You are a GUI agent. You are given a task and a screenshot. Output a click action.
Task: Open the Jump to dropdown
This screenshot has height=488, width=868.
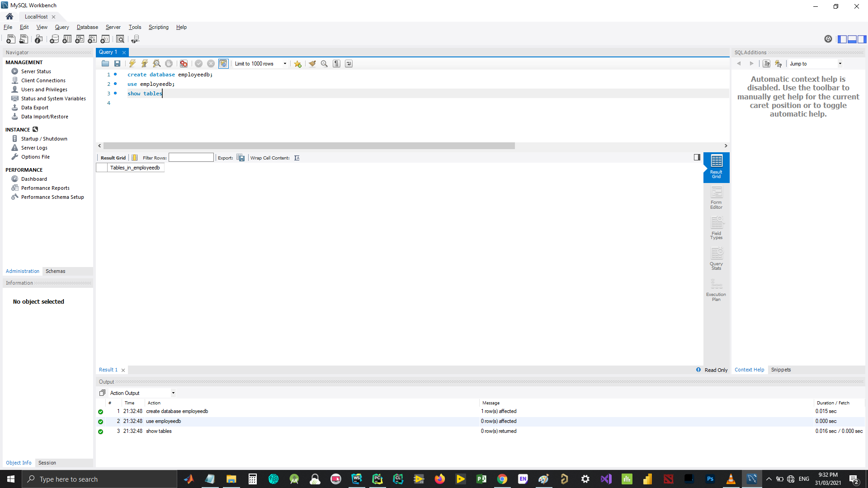click(816, 64)
